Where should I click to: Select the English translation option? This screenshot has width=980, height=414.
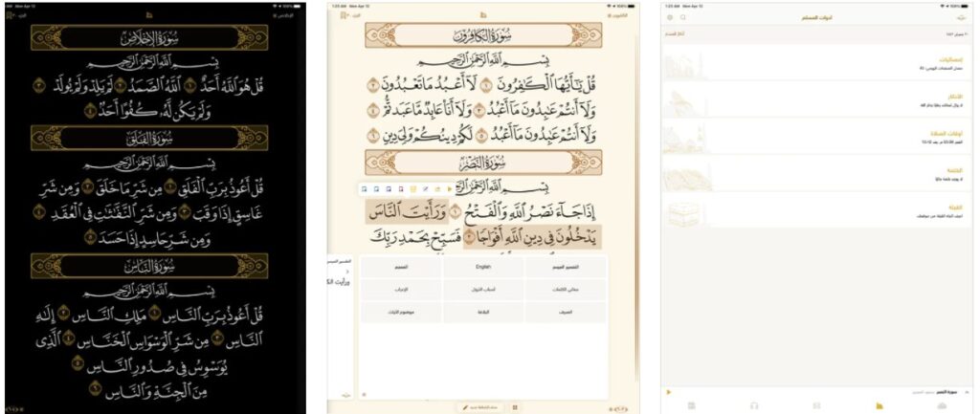[x=483, y=267]
